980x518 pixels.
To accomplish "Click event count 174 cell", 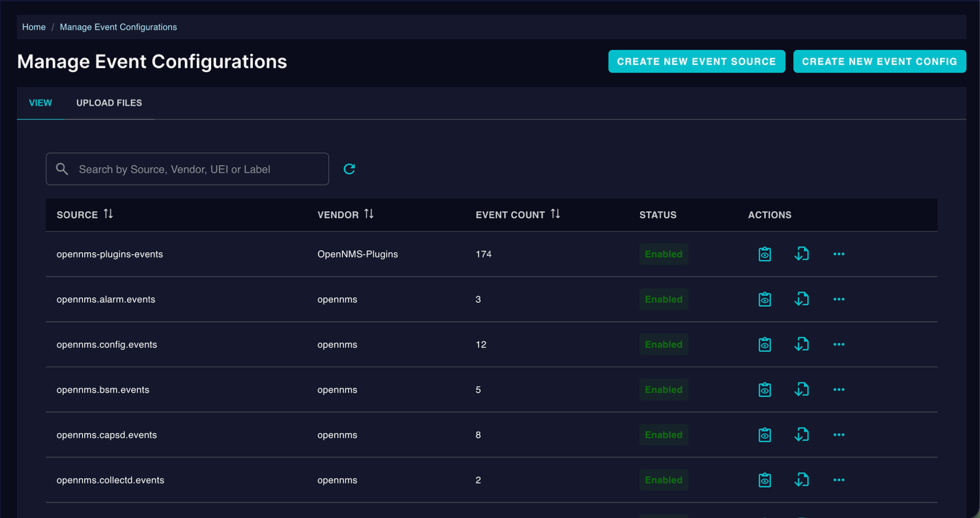I will tap(484, 254).
